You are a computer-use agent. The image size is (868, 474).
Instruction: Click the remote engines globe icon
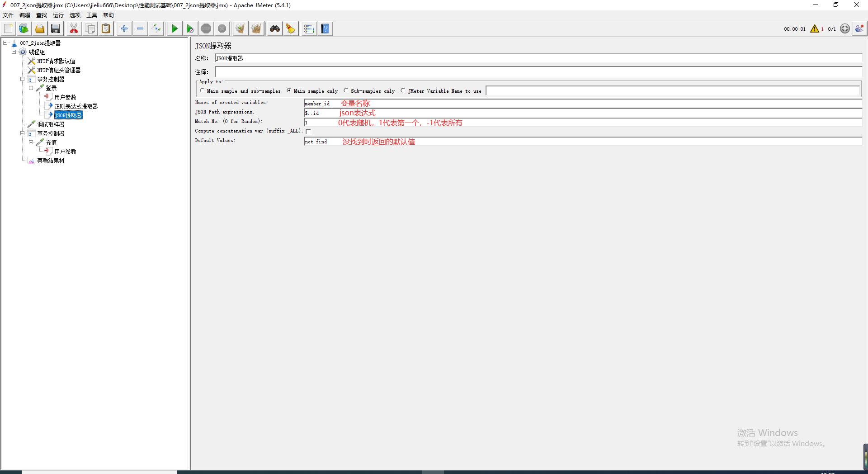[x=845, y=28]
